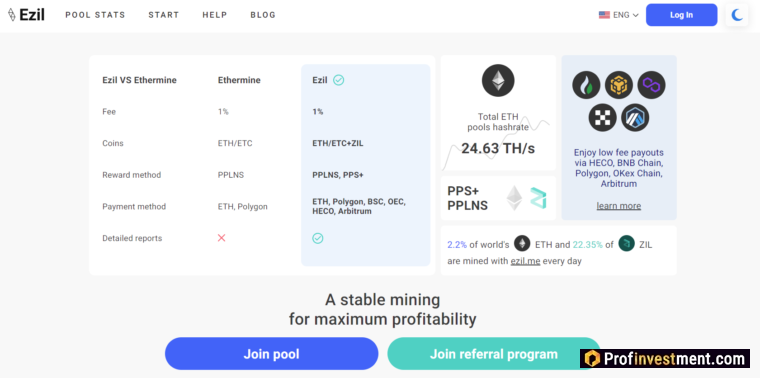
Task: Go to the Start menu item
Action: point(163,15)
